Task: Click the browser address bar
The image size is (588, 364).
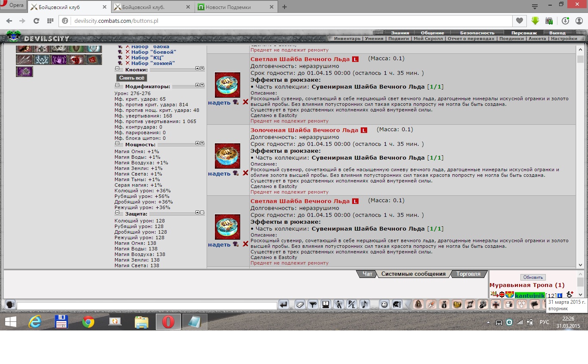Action: (285, 21)
